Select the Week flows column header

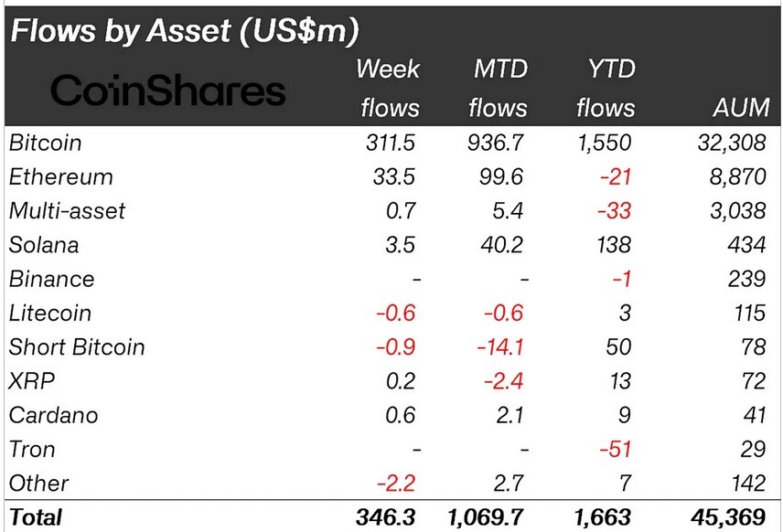[388, 88]
